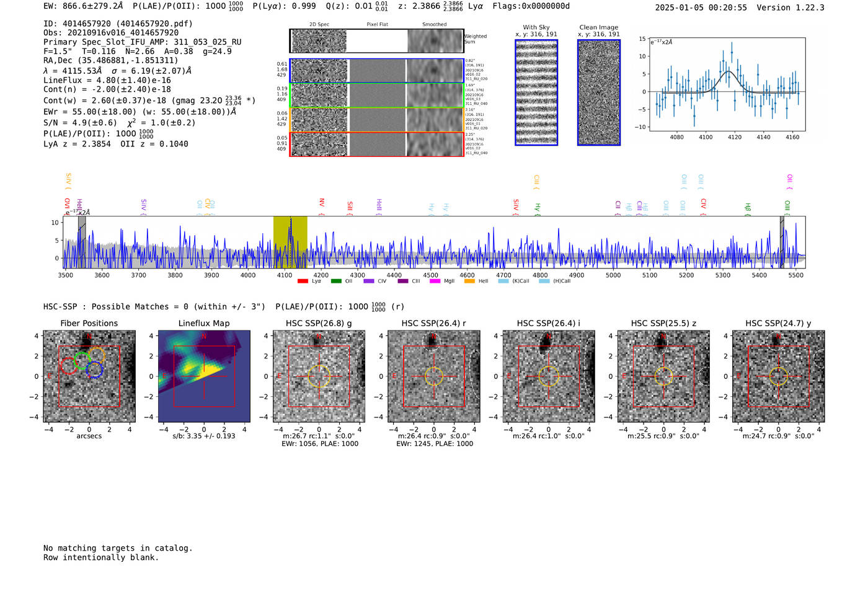Click the EWr: 1245, PLAE: 1000 caption
Image resolution: width=868 pixels, height=591 pixels.
[x=435, y=443]
